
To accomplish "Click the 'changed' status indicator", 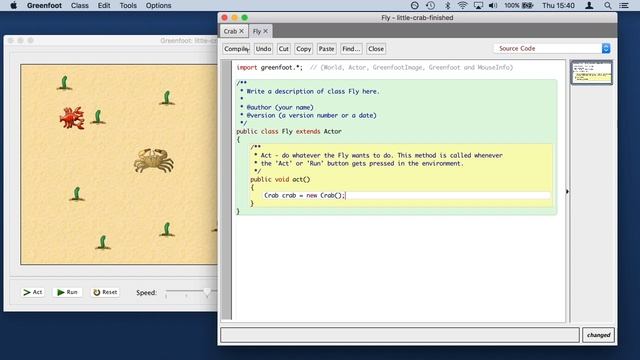I will pos(598,335).
